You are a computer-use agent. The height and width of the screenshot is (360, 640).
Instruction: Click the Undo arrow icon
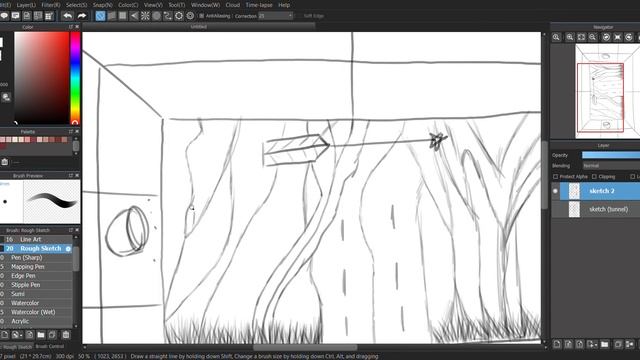[68, 16]
